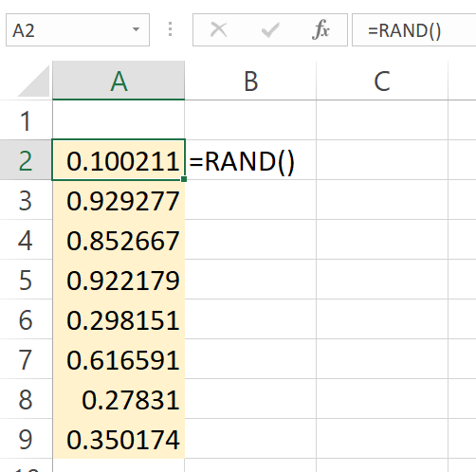Select row 5 header
This screenshot has height=472, width=476.
coord(26,280)
